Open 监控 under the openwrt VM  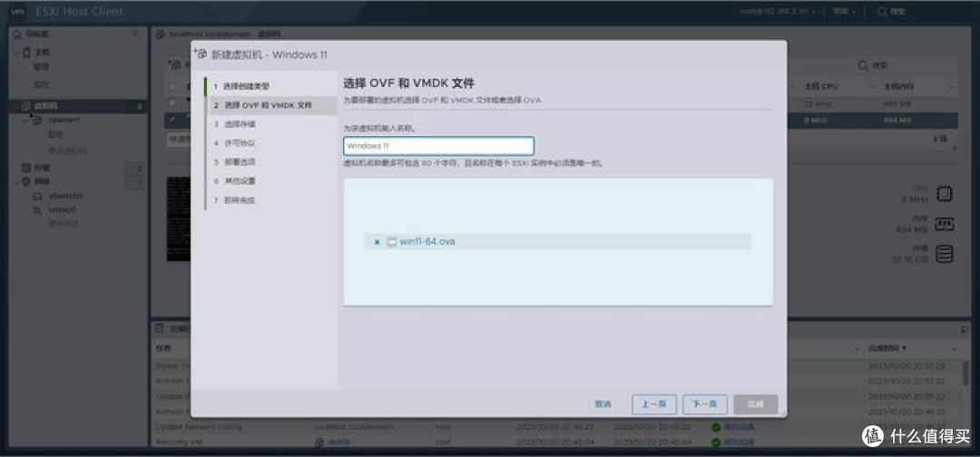click(x=55, y=134)
